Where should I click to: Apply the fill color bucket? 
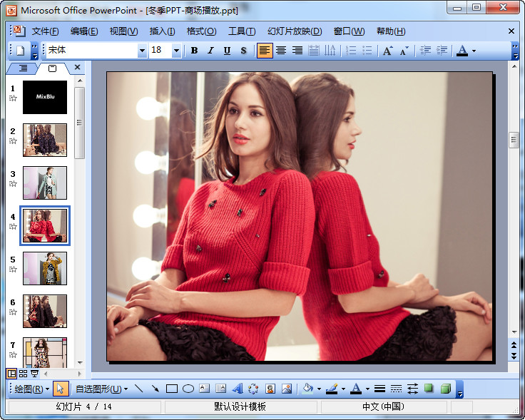tap(307, 389)
